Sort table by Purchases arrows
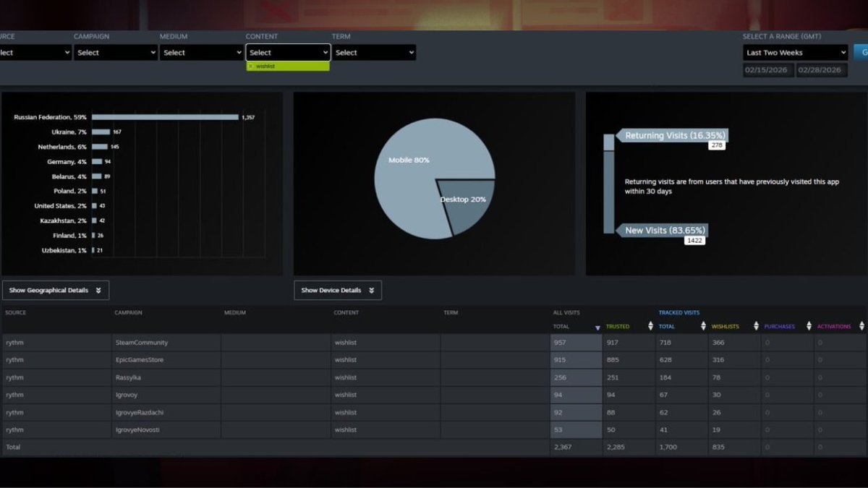This screenshot has height=488, width=868. [809, 326]
